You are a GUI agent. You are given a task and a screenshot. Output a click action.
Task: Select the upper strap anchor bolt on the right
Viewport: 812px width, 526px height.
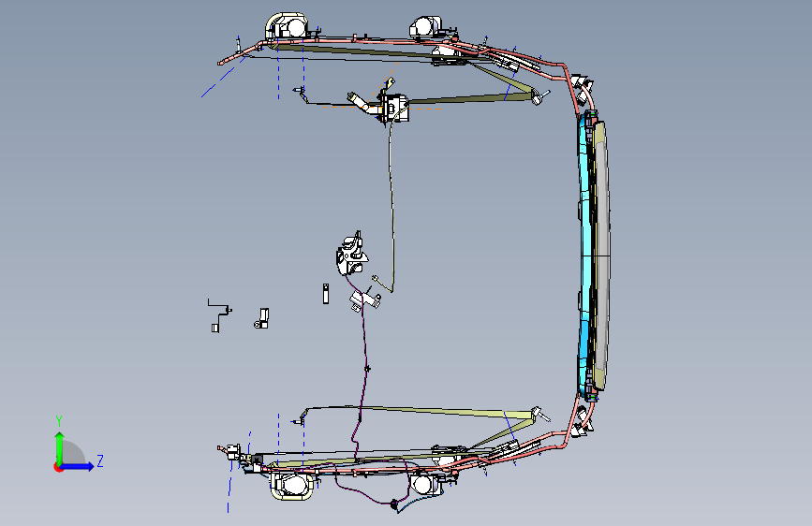point(541,96)
